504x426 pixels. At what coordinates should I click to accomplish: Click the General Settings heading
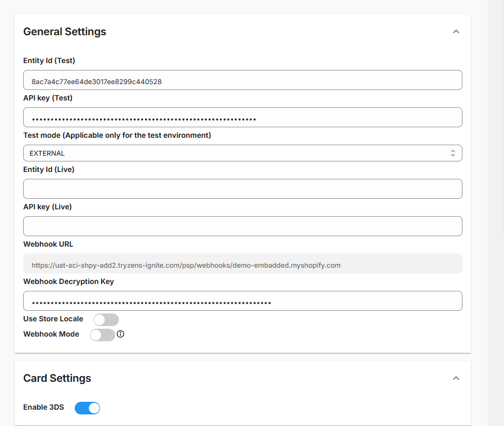tap(65, 32)
